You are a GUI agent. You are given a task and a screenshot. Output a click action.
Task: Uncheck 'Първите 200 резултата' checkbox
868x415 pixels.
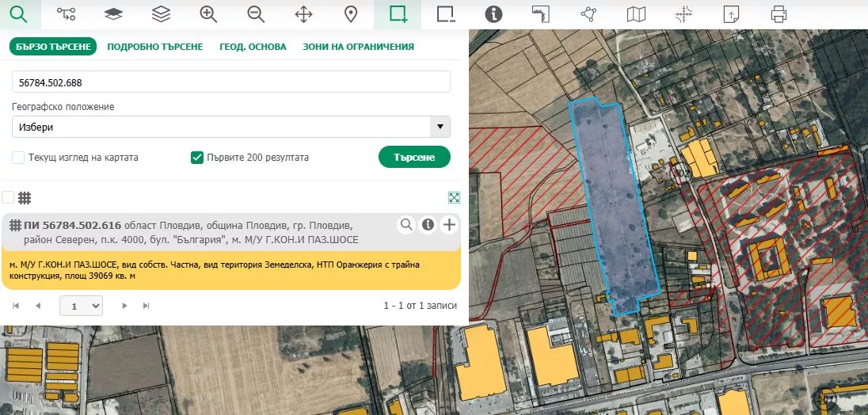[197, 158]
